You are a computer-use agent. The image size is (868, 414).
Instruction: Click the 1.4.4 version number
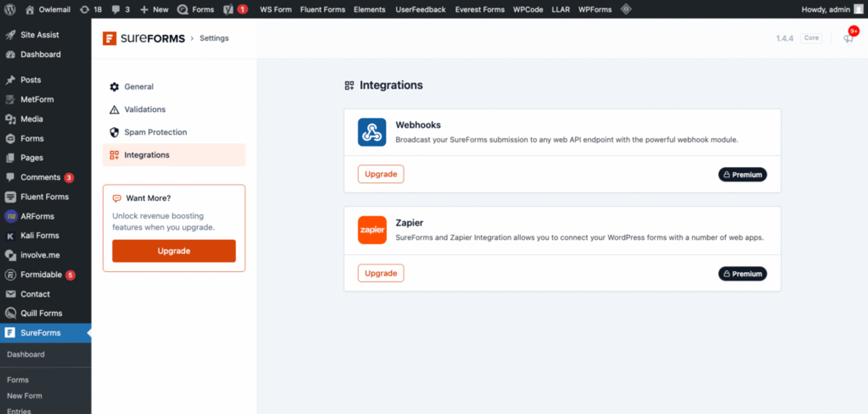point(784,38)
